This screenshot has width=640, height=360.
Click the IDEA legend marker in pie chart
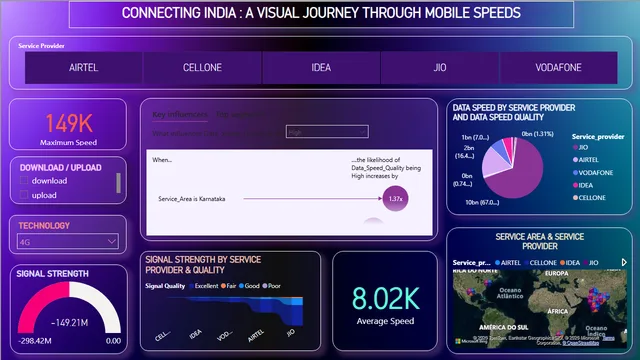coord(576,185)
